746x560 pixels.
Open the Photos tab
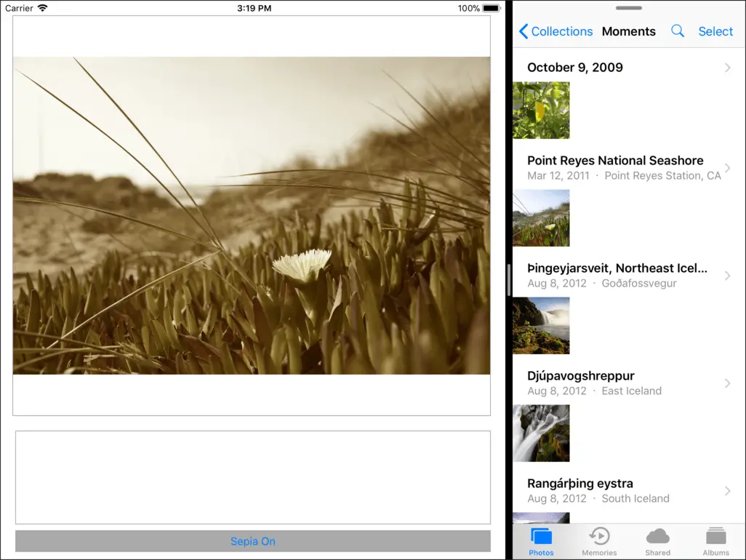pos(541,542)
